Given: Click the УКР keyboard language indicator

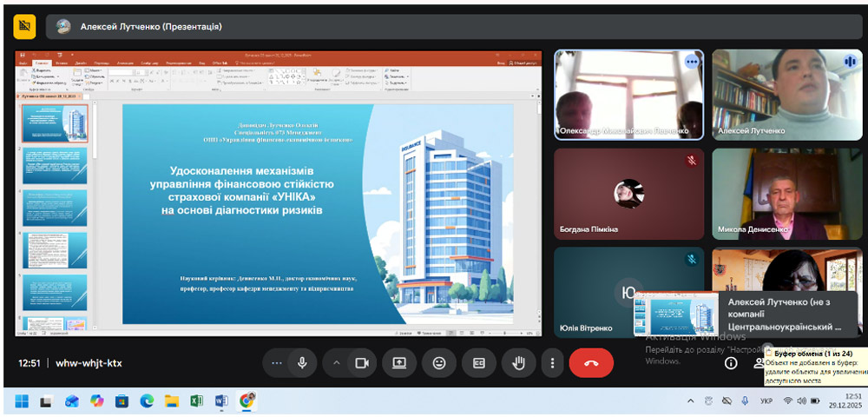Looking at the screenshot, I should 766,401.
